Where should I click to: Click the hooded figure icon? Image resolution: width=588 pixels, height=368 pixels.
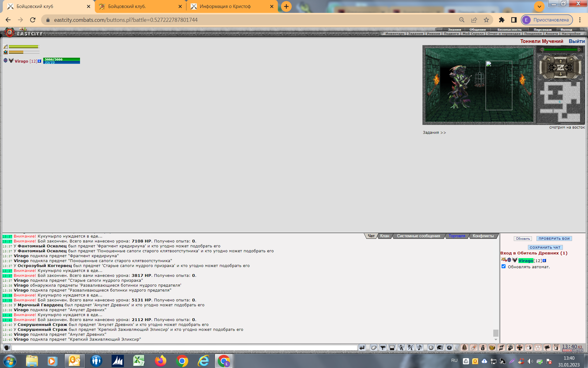pos(464,348)
